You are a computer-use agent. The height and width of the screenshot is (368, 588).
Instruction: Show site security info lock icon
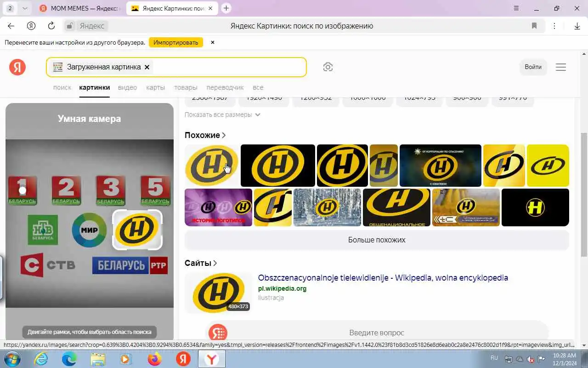pyautogui.click(x=69, y=26)
